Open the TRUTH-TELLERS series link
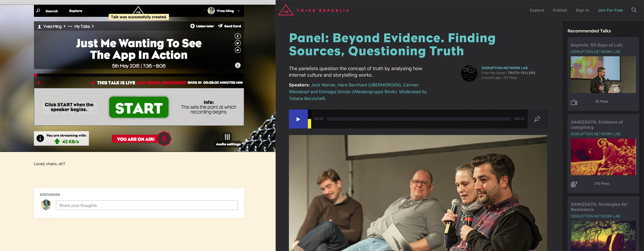This screenshot has height=251, width=644. (521, 73)
